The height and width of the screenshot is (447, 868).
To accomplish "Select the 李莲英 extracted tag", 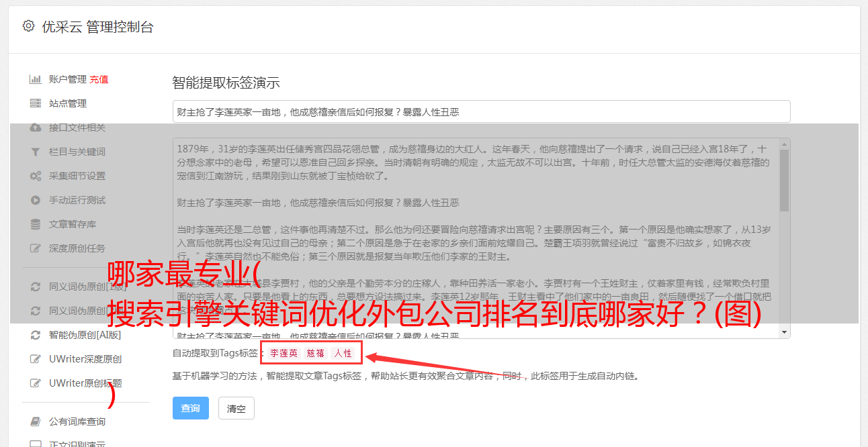I will pos(284,353).
